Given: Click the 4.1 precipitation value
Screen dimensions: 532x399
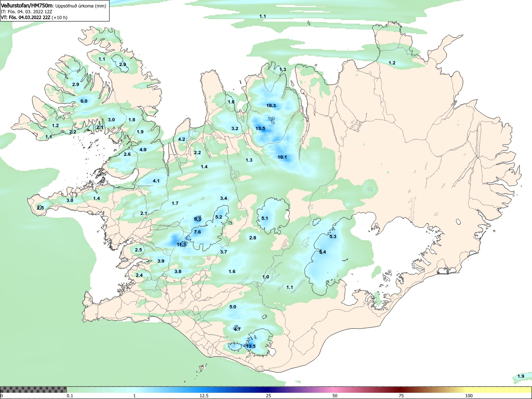Looking at the screenshot, I should click(x=156, y=181).
